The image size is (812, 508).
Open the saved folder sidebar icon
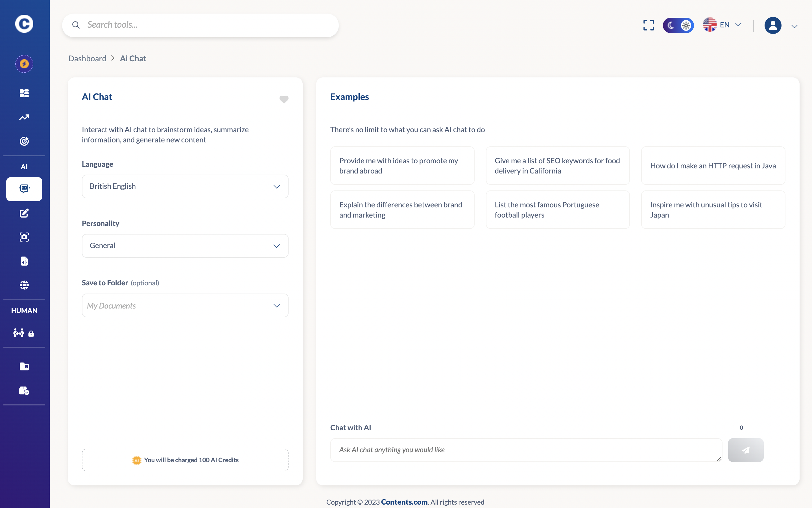coord(24,366)
